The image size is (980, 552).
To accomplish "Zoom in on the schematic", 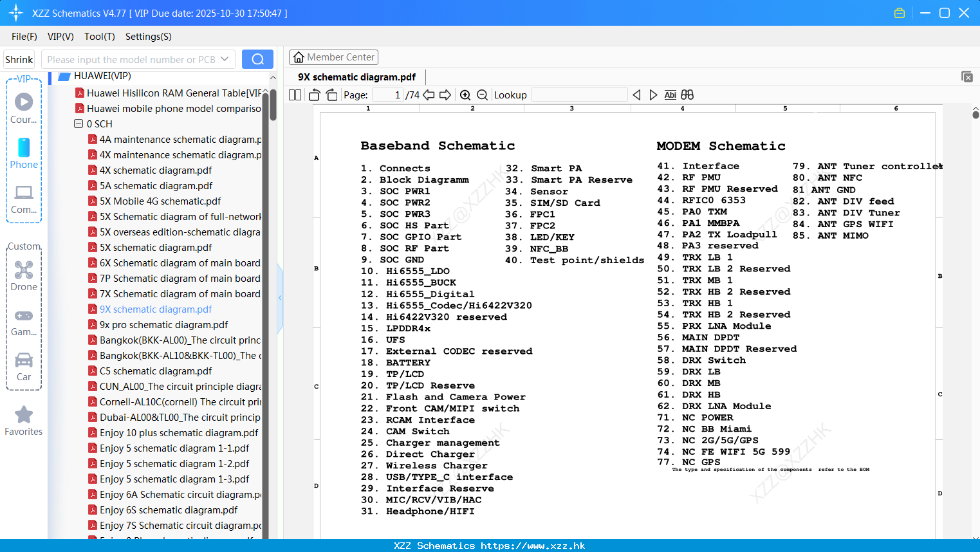I will (465, 95).
